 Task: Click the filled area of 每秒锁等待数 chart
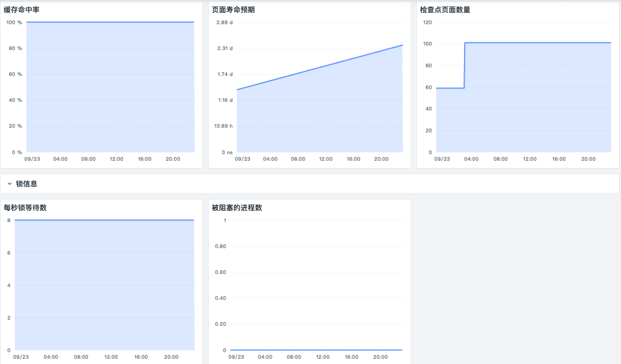pos(105,285)
